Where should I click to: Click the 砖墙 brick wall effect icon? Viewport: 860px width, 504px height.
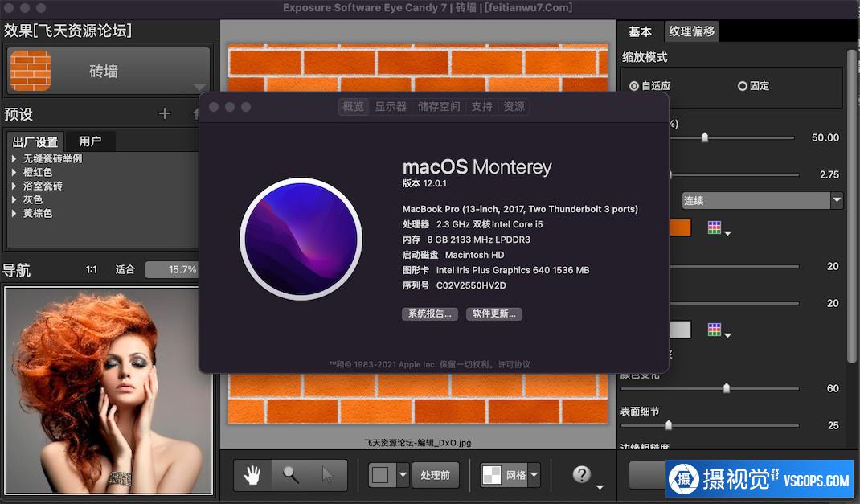tap(31, 71)
